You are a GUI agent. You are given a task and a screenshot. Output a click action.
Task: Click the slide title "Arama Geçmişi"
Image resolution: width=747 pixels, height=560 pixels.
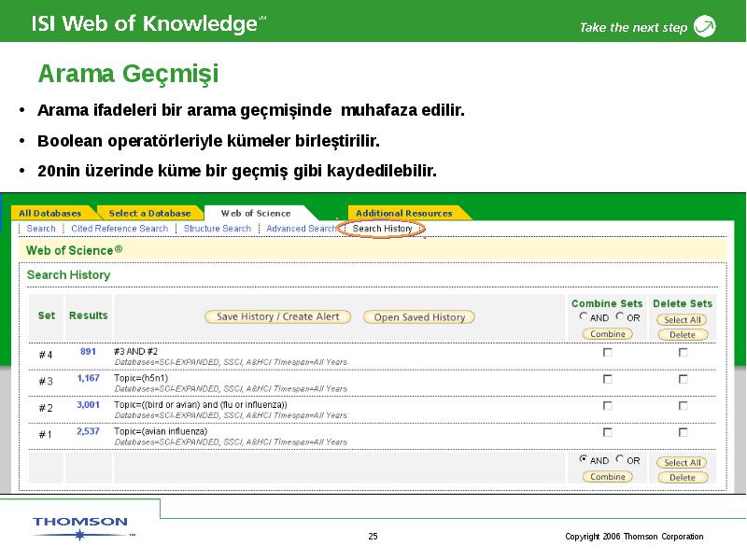click(x=128, y=75)
